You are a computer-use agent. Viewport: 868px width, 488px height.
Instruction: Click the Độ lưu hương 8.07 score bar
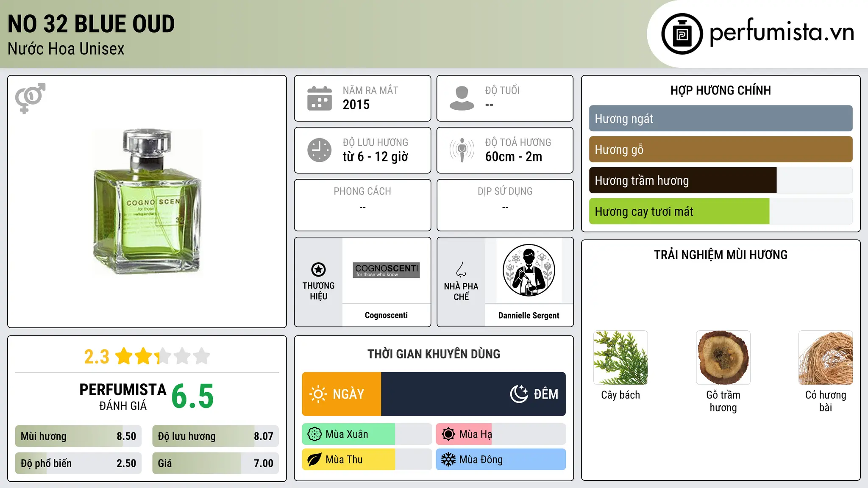(x=215, y=436)
